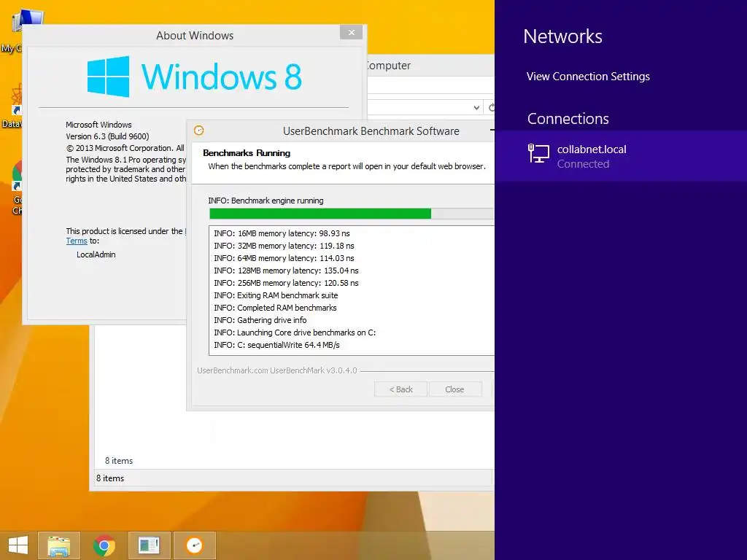Click the About Windows title bar
The width and height of the screenshot is (747, 560).
pyautogui.click(x=194, y=36)
